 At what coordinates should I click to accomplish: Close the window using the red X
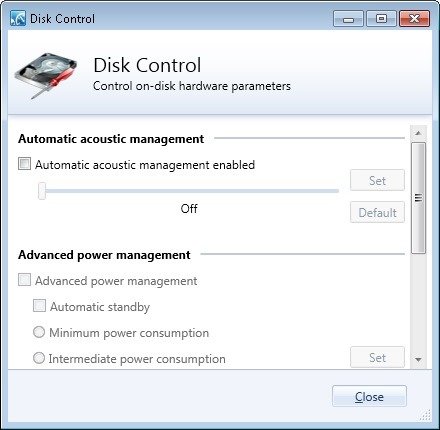414,18
